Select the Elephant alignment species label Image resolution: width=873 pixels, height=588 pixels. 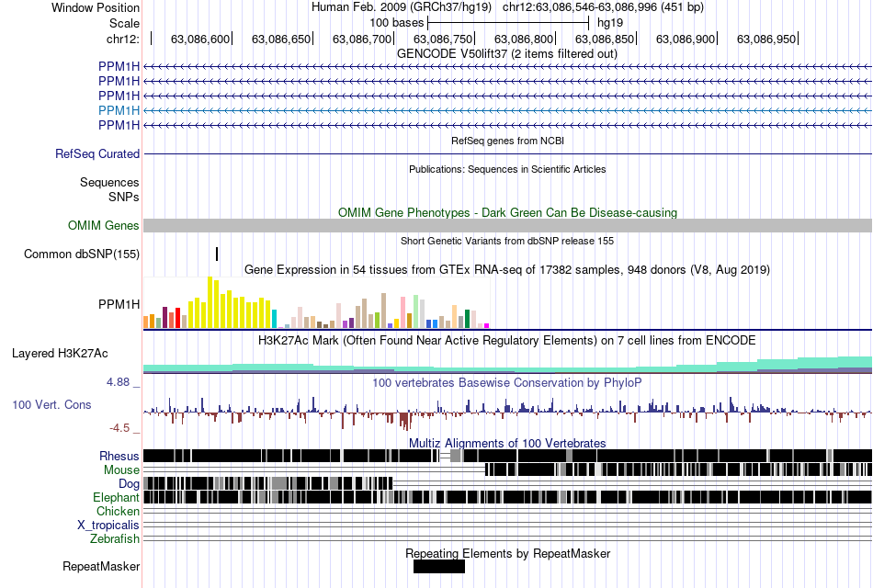tap(116, 497)
